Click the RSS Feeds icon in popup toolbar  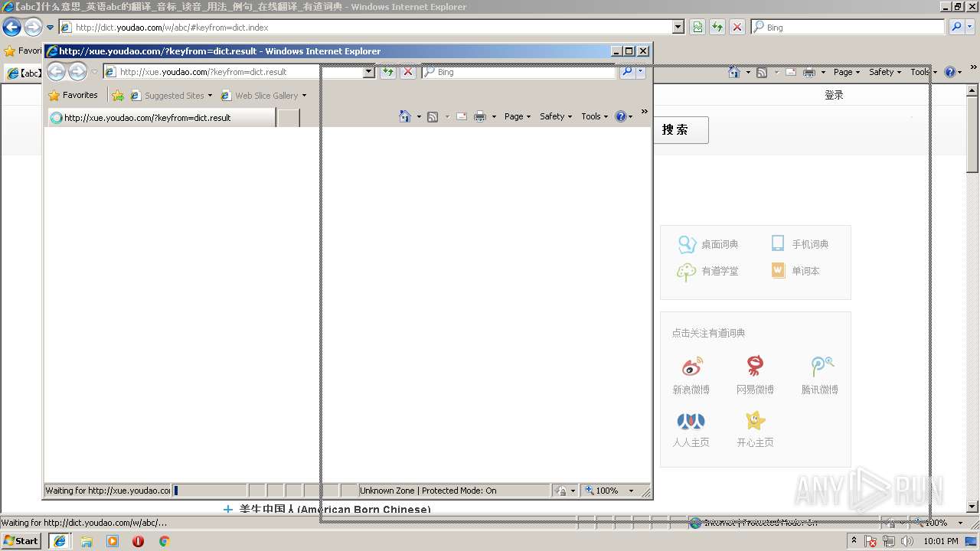433,116
